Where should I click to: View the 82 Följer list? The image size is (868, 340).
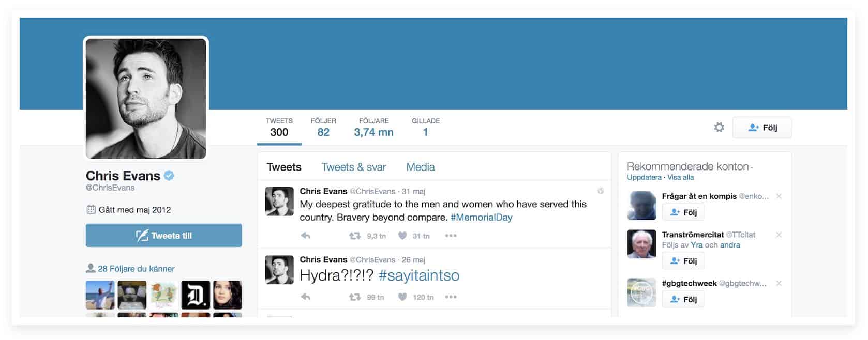[323, 127]
